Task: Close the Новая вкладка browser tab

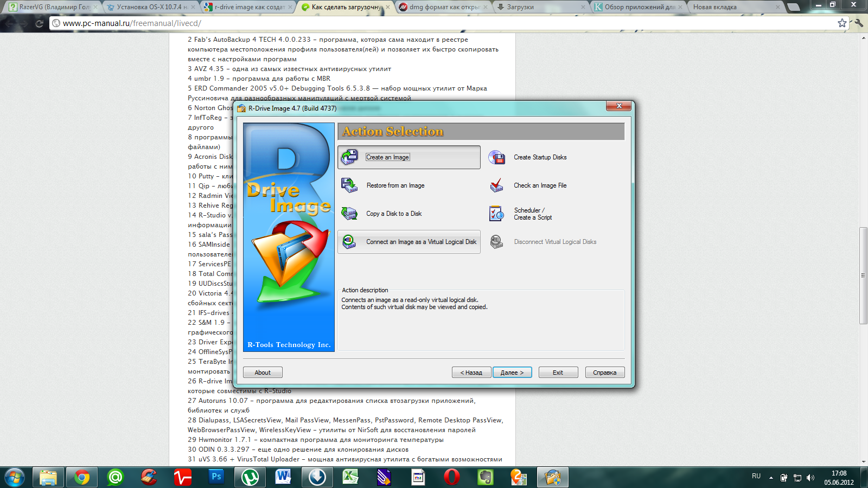Action: pos(778,7)
